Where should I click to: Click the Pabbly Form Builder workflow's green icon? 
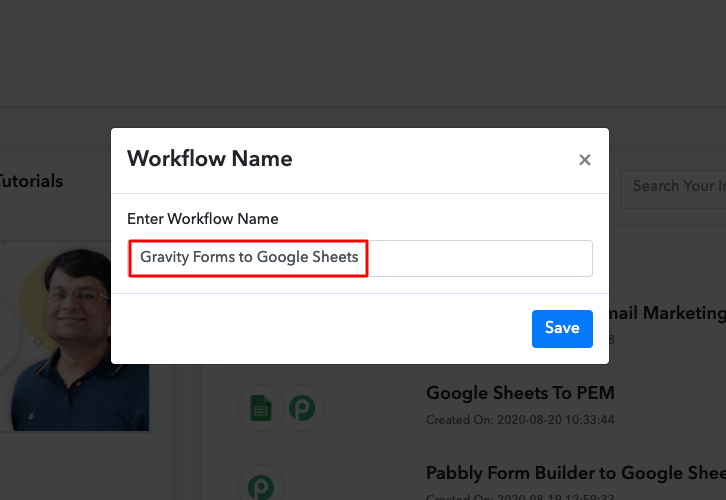click(x=260, y=487)
